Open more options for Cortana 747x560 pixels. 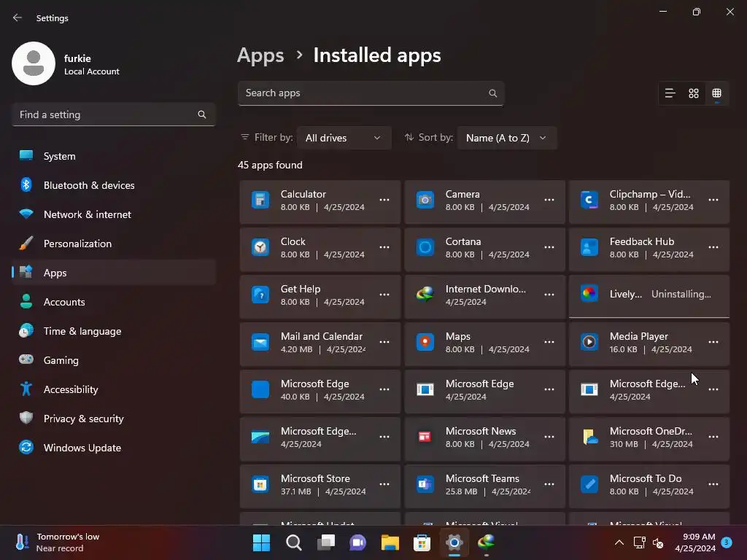pos(549,247)
